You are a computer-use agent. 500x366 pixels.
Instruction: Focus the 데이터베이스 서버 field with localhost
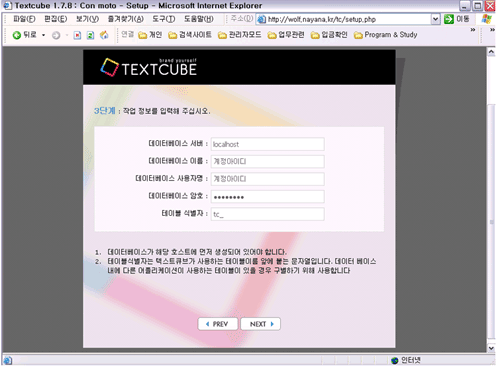[x=268, y=144]
